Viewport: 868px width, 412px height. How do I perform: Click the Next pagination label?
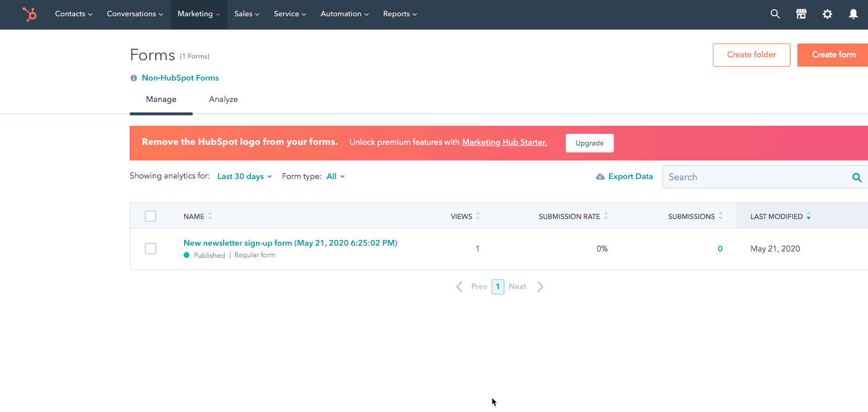click(518, 287)
